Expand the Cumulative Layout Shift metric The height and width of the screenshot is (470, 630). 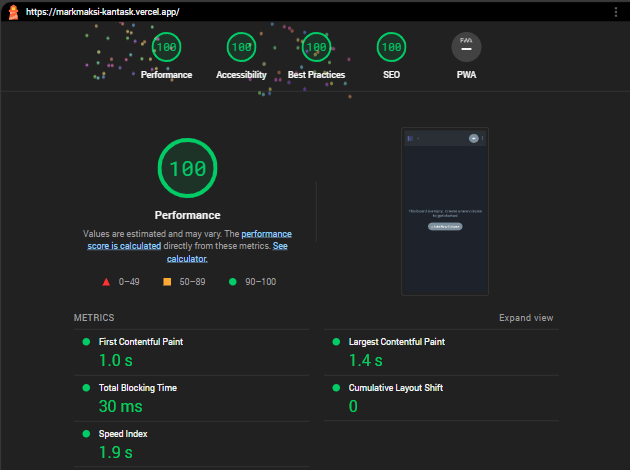click(x=395, y=388)
